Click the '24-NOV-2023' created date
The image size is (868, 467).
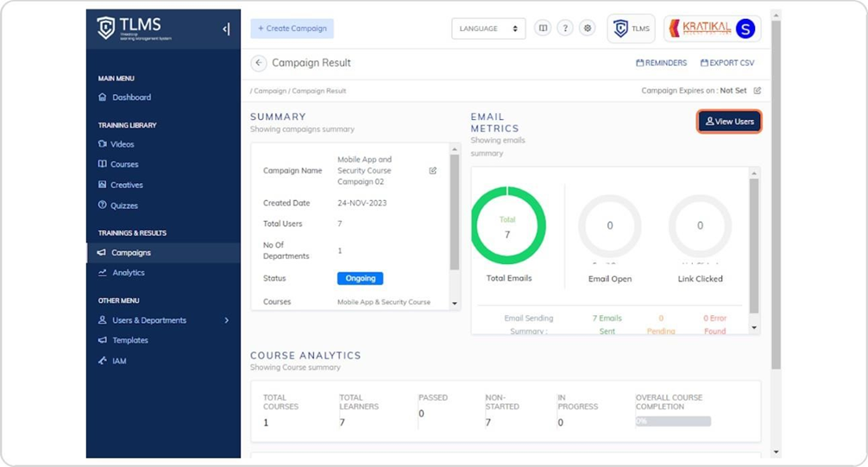362,203
